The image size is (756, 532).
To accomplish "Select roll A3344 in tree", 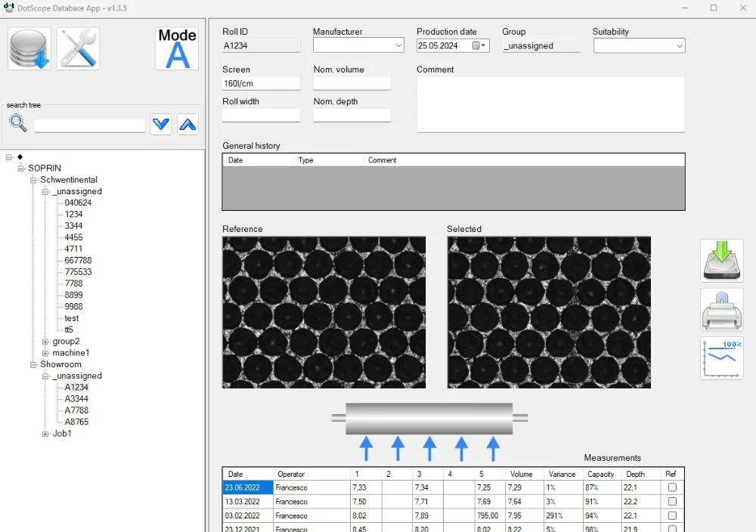I will pyautogui.click(x=76, y=398).
